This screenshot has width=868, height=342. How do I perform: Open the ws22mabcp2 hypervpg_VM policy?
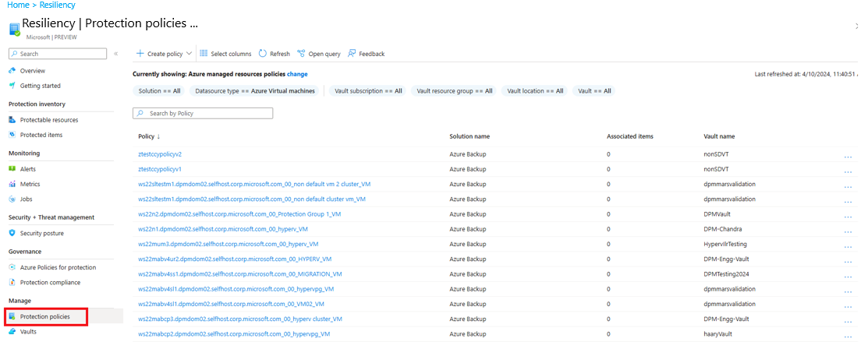click(x=234, y=333)
